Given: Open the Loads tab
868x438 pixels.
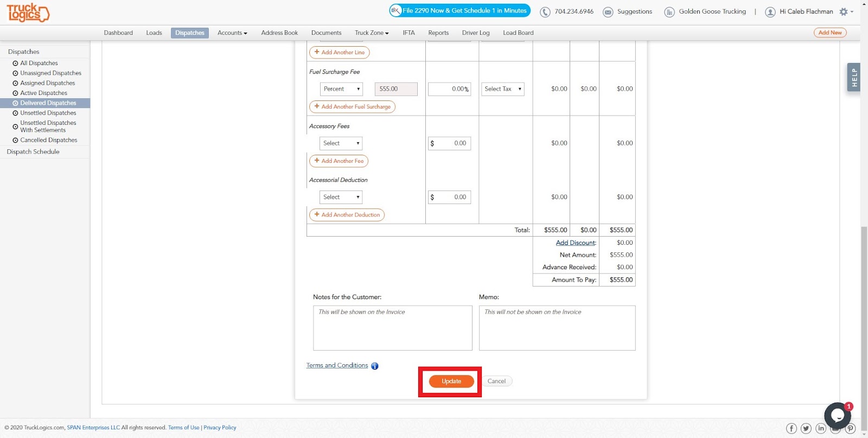Looking at the screenshot, I should pyautogui.click(x=154, y=33).
